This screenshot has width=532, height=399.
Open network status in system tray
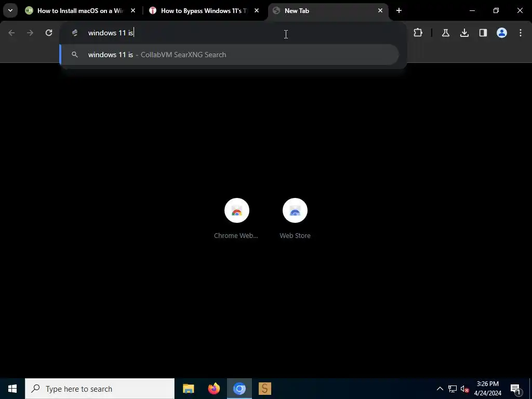point(453,389)
